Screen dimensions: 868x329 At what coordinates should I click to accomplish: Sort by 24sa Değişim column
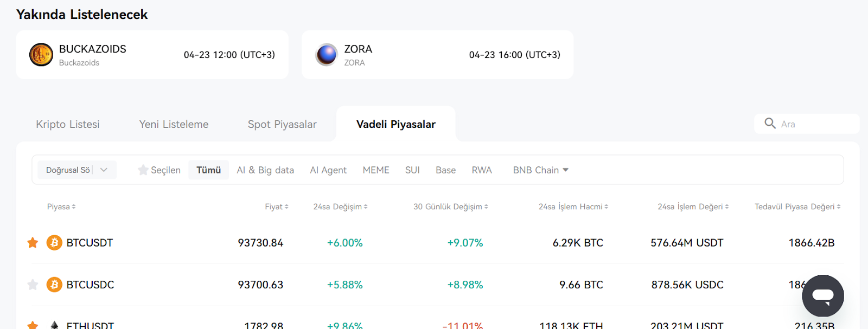(x=340, y=207)
